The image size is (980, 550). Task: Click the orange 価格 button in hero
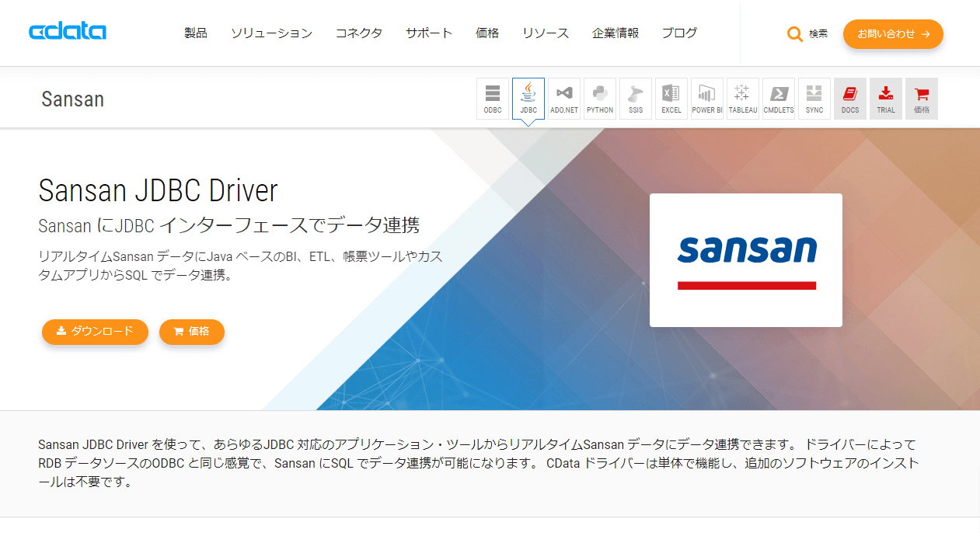click(192, 332)
